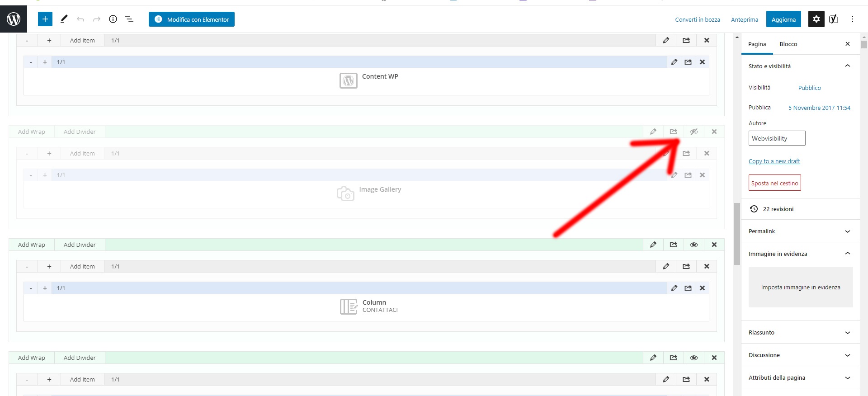The width and height of the screenshot is (868, 396).
Task: Switch to the Pagina tab
Action: (x=757, y=44)
